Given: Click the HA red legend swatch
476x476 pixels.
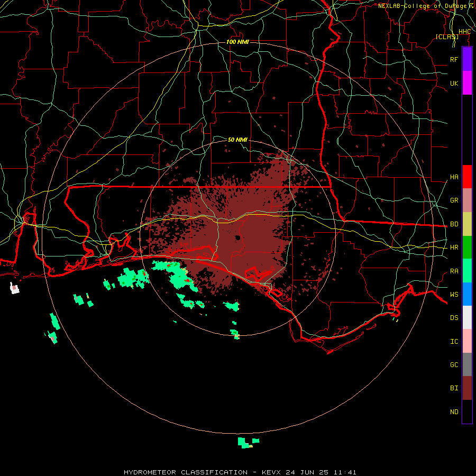Looking at the screenshot, I should (467, 177).
